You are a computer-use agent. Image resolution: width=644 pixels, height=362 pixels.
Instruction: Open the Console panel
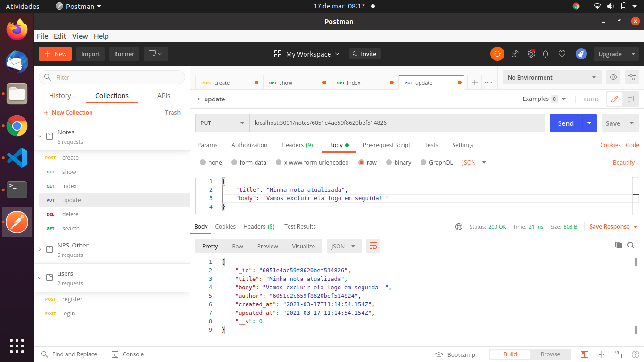128,354
